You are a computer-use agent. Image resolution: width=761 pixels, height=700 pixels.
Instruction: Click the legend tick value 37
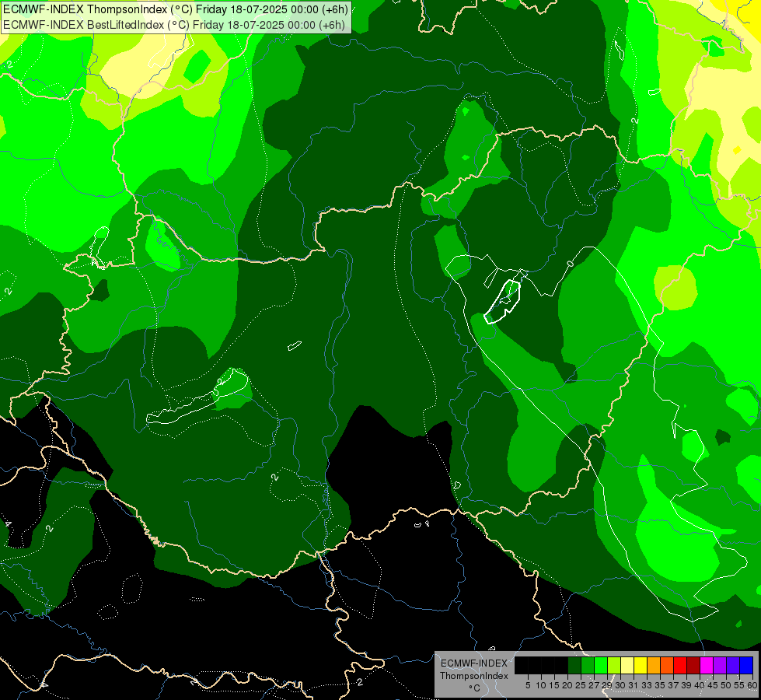coord(674,685)
